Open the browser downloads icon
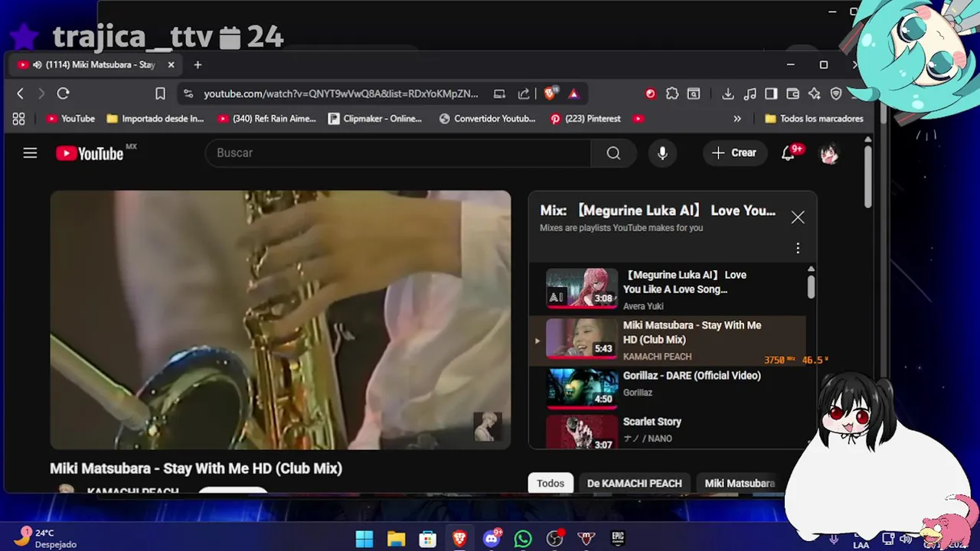This screenshot has height=551, width=980. [728, 93]
